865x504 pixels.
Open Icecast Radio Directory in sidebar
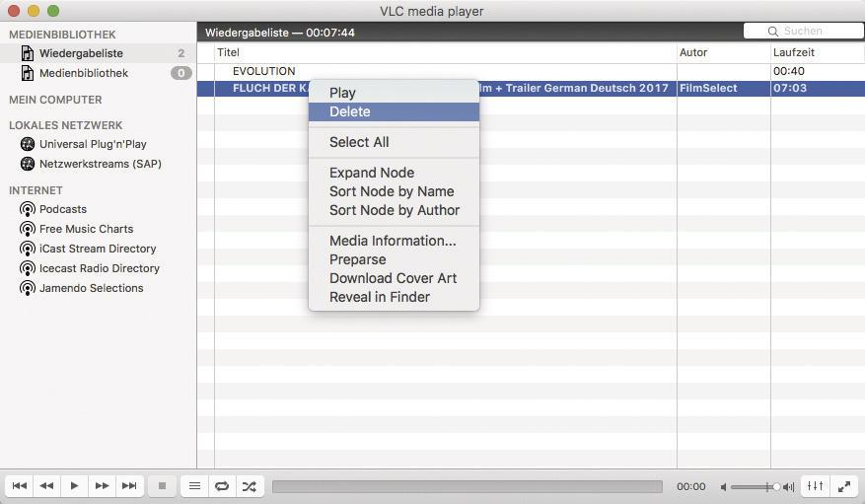click(99, 268)
